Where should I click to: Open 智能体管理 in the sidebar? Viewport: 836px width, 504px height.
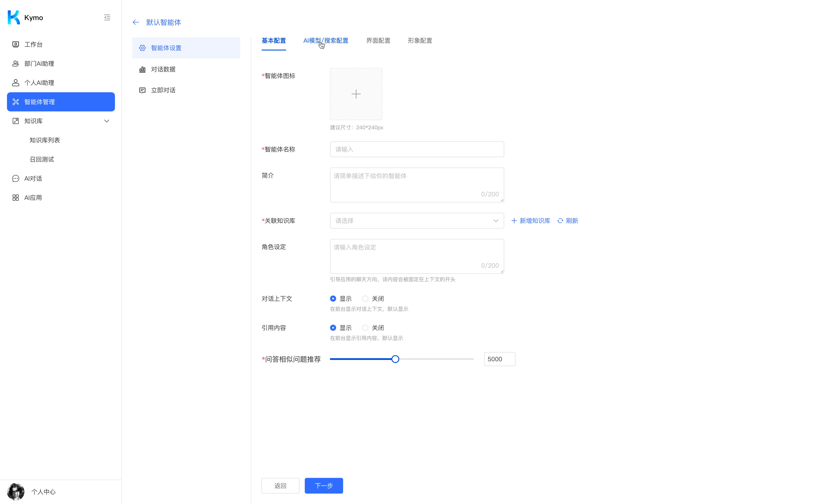click(61, 102)
